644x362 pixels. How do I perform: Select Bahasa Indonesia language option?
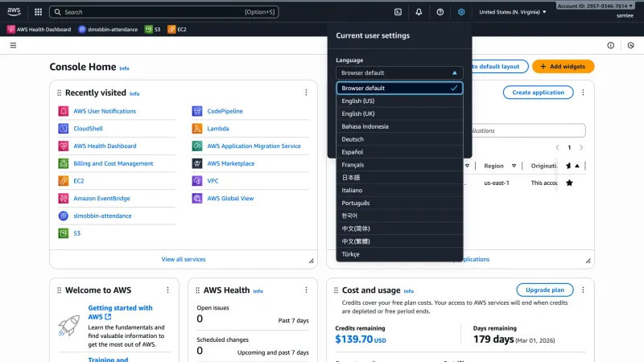[x=399, y=126]
